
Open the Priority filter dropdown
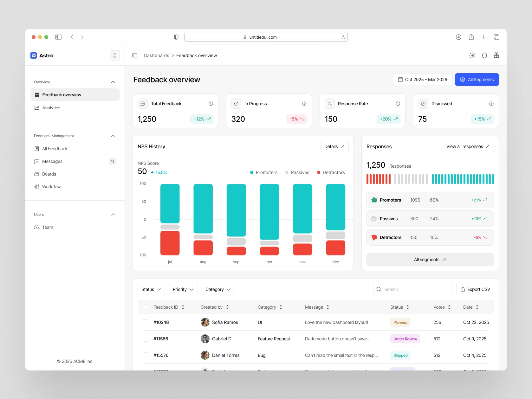(183, 289)
